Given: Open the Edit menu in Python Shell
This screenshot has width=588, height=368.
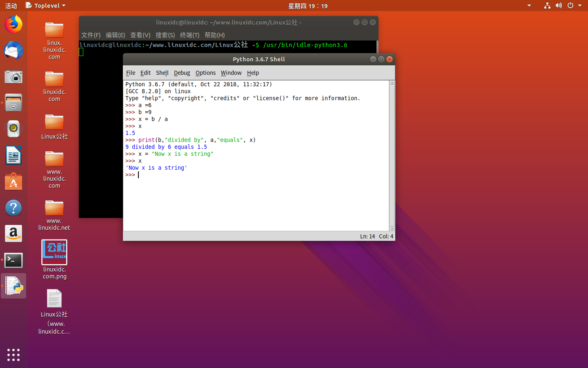Looking at the screenshot, I should pyautogui.click(x=145, y=73).
